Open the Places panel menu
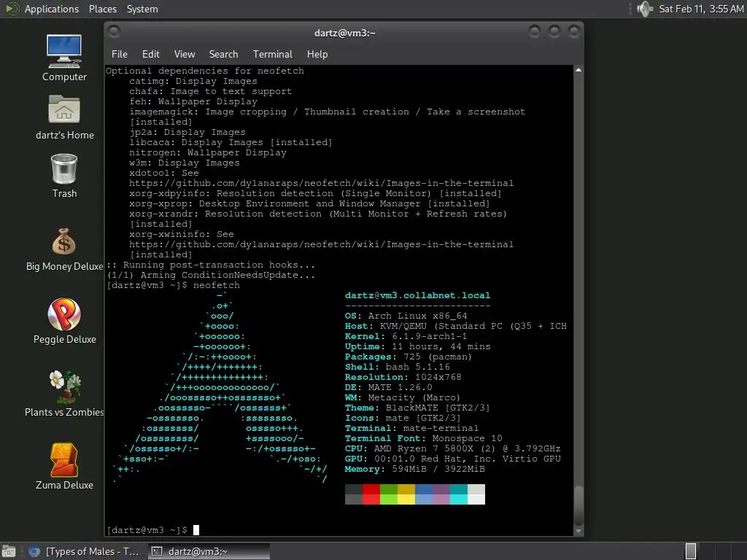Image resolution: width=747 pixels, height=560 pixels. click(102, 9)
